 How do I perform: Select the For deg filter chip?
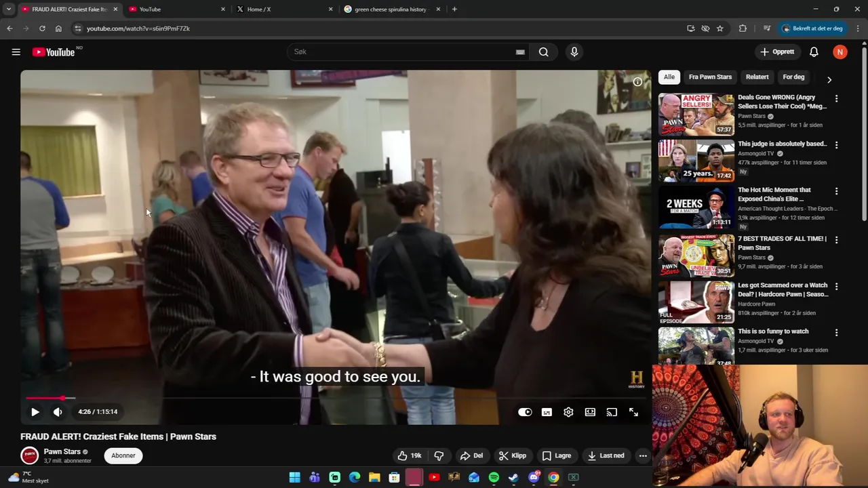(793, 77)
